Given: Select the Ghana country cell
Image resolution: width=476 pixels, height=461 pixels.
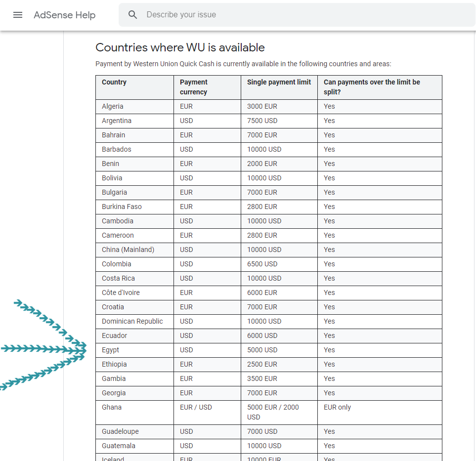Looking at the screenshot, I should (134, 413).
